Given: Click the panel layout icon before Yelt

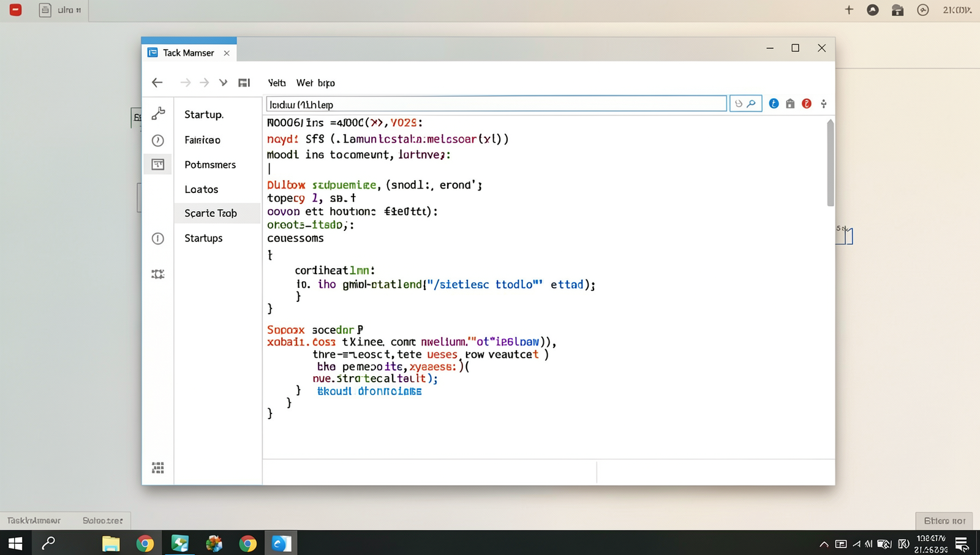Looking at the screenshot, I should 244,83.
